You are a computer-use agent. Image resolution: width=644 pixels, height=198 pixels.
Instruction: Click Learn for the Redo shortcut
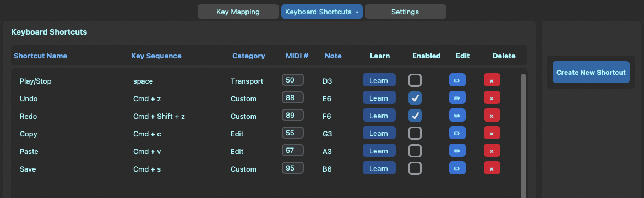pyautogui.click(x=379, y=116)
